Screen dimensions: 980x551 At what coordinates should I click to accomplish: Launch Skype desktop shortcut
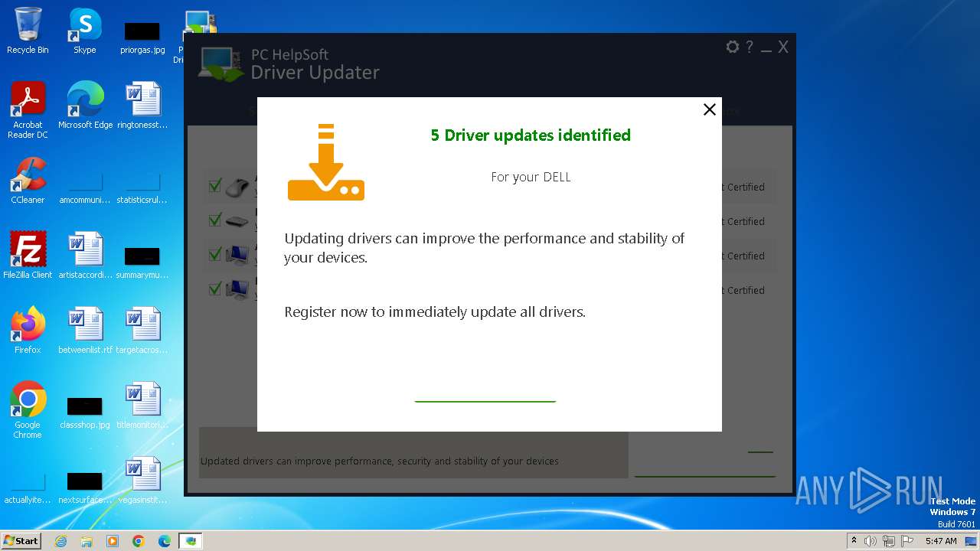click(x=84, y=31)
